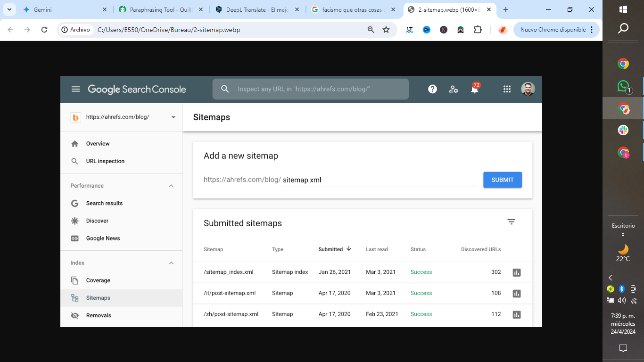Click the Inspect any URL search box

click(311, 89)
